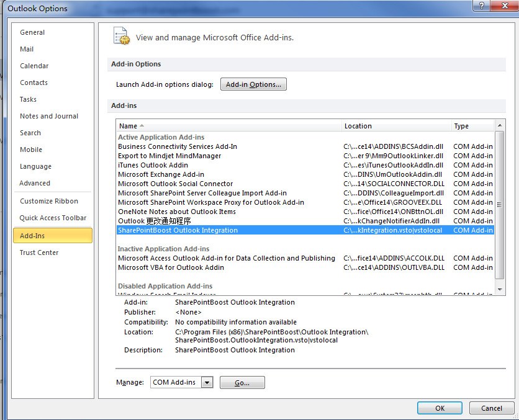
Task: Click the add-ins list scroll down arrow
Action: (x=500, y=289)
